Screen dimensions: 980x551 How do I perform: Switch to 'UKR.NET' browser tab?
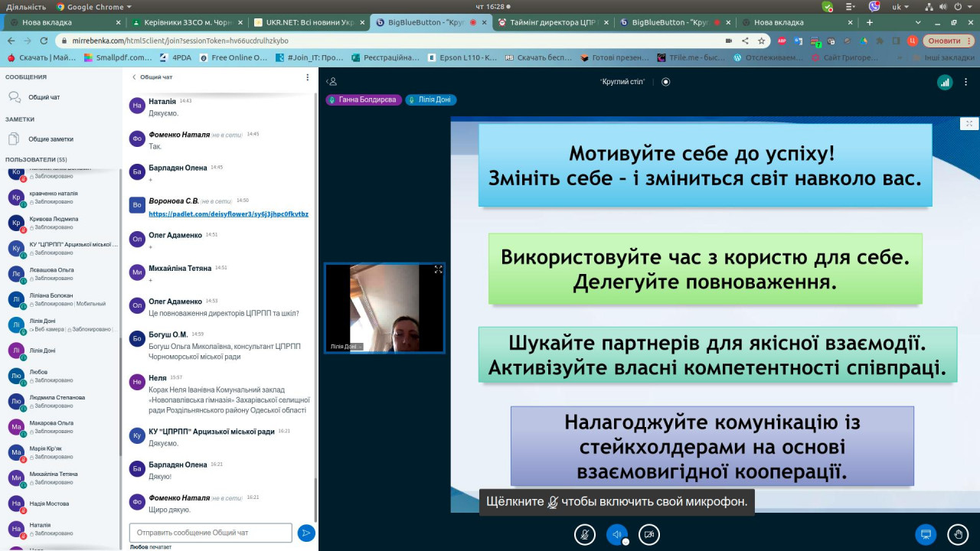click(x=308, y=22)
